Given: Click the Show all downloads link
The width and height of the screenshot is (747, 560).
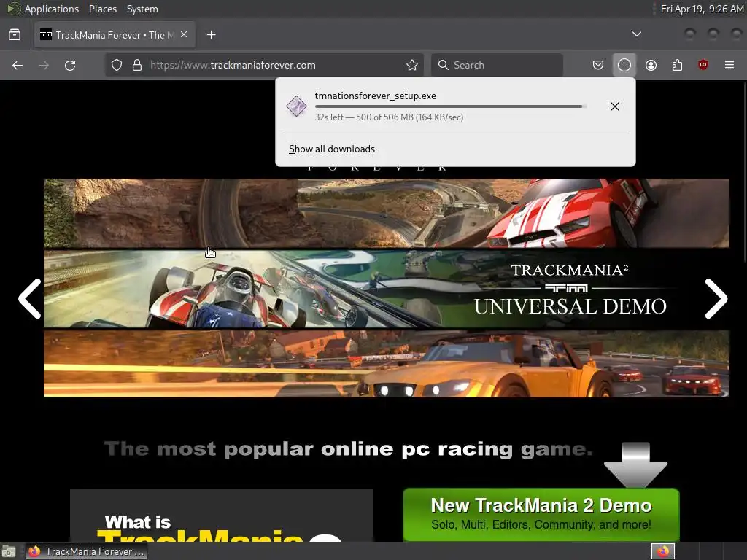Looking at the screenshot, I should (x=332, y=149).
